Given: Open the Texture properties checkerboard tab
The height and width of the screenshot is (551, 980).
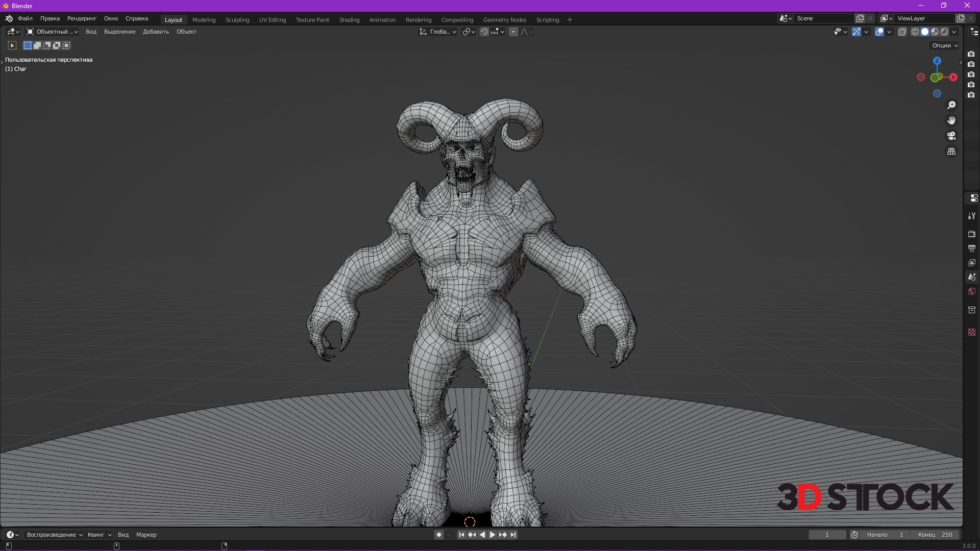Looking at the screenshot, I should coord(972,332).
